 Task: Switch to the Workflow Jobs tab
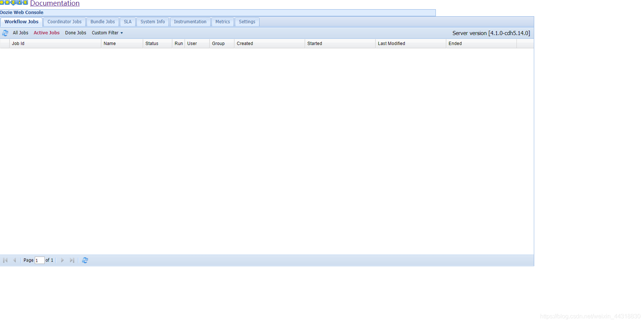(x=21, y=22)
